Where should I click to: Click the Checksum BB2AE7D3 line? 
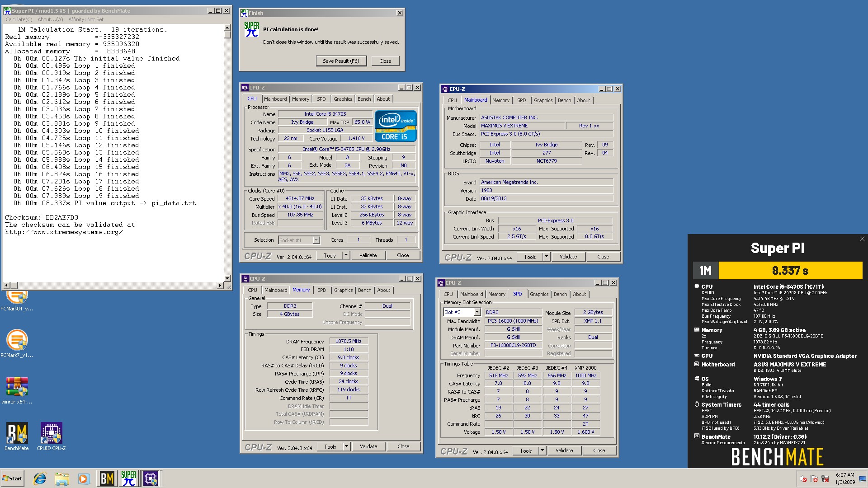[42, 217]
